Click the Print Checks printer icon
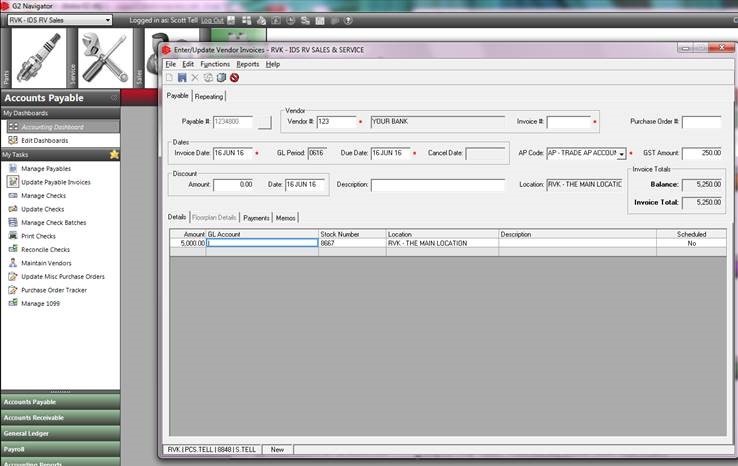Screen dimensions: 738x466 (x=13, y=236)
